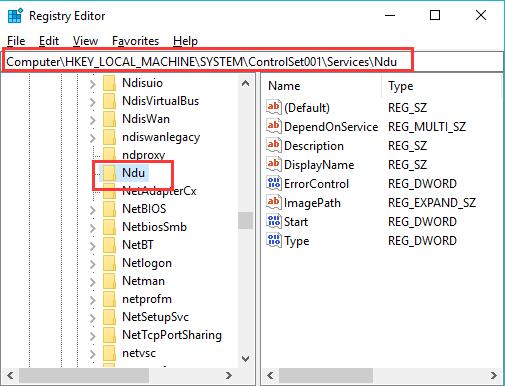This screenshot has height=386, width=505.
Task: Expand the ndiswanlegacy key
Action: [x=93, y=138]
